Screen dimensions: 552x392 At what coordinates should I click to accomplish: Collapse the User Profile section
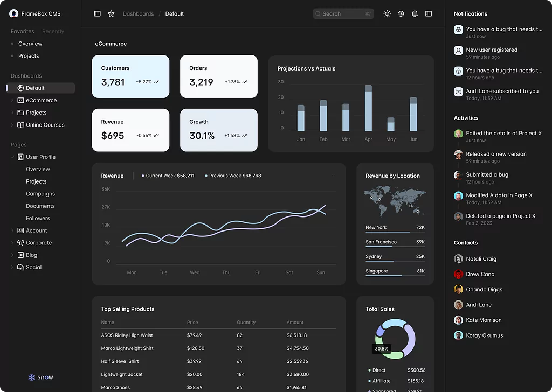(12, 157)
